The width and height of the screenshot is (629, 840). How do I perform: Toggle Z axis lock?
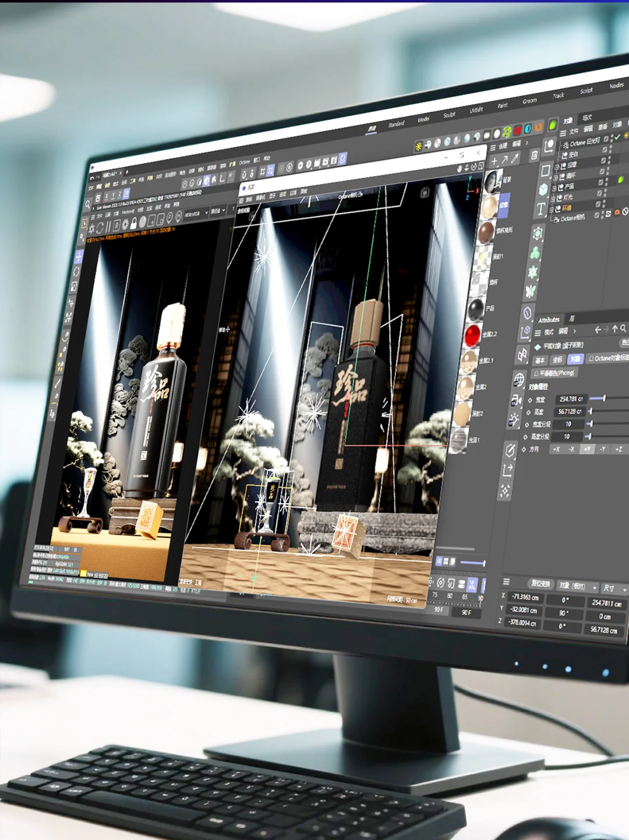[119, 194]
